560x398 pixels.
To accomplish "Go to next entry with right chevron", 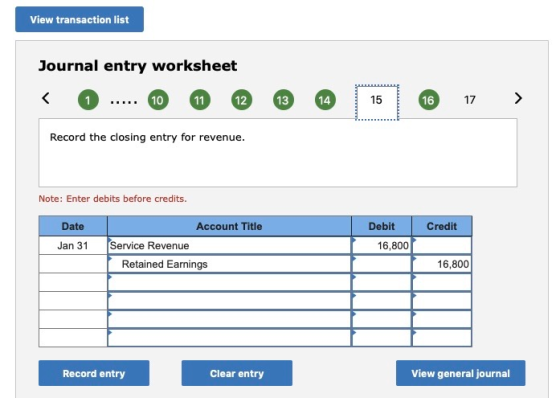I will tap(518, 98).
